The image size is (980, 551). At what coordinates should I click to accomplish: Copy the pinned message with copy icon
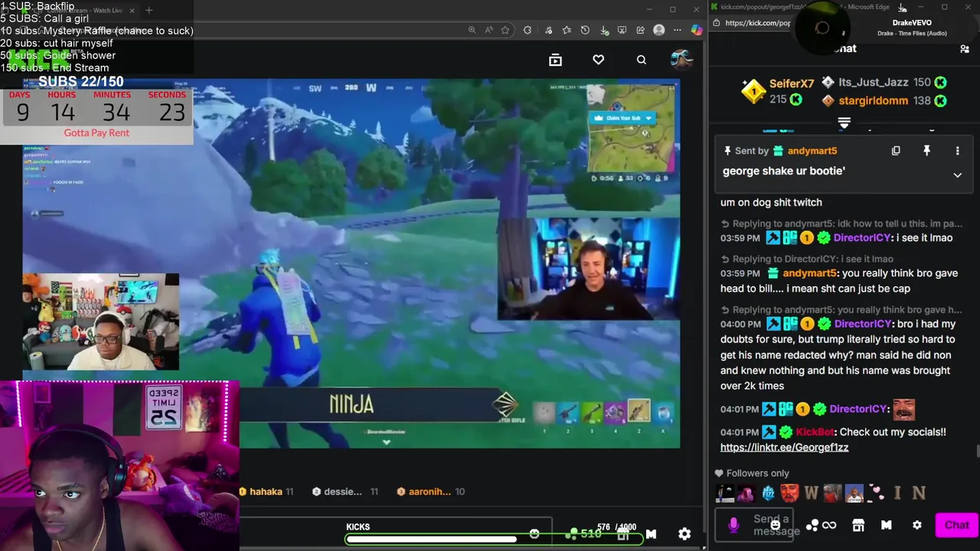tap(896, 151)
